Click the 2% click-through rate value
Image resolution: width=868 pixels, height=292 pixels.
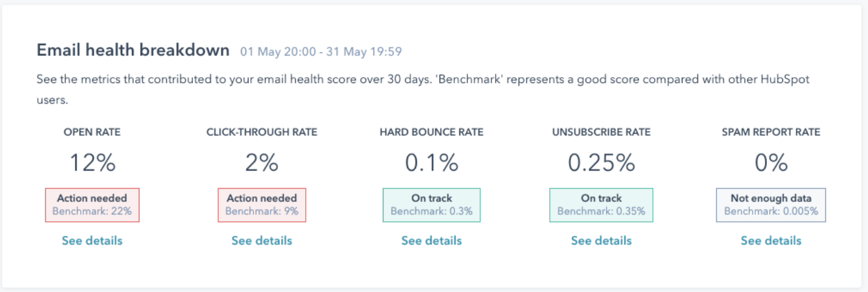click(x=261, y=163)
